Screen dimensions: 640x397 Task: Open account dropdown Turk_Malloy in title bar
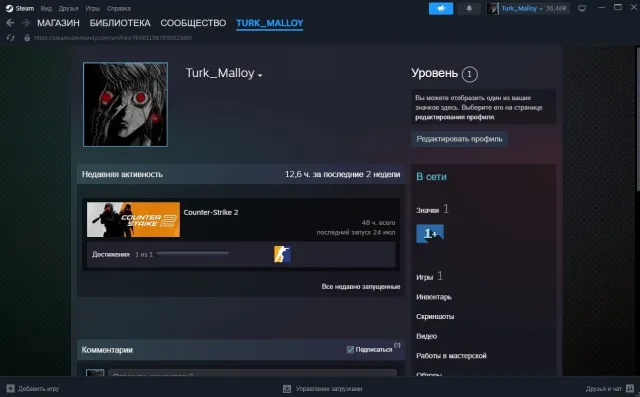pyautogui.click(x=522, y=8)
